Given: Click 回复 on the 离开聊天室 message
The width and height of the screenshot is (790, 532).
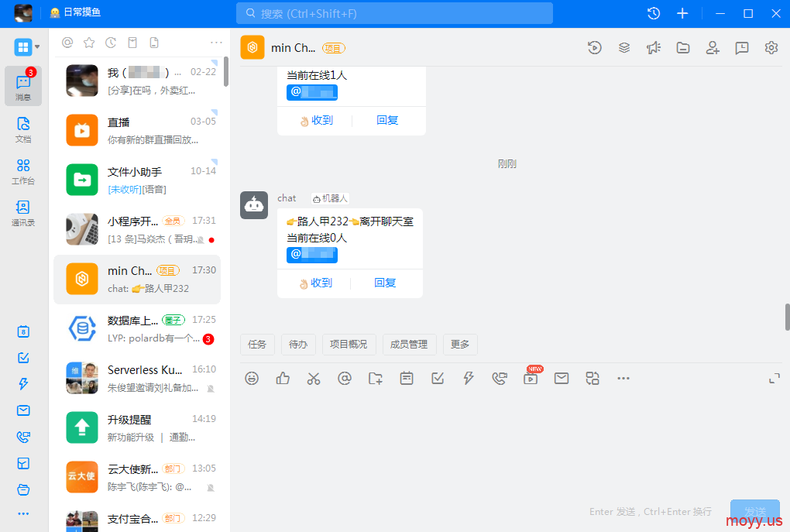Looking at the screenshot, I should tap(386, 283).
